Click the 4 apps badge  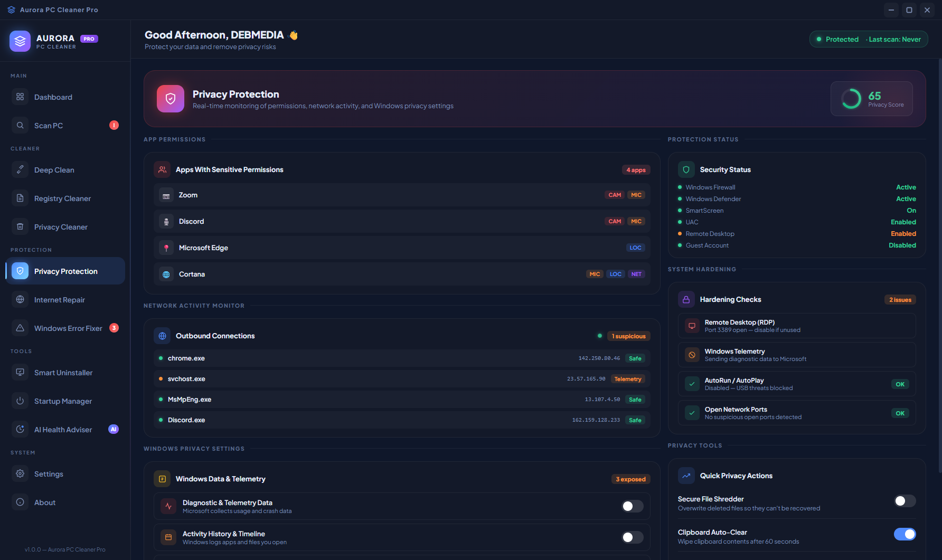[x=636, y=170]
